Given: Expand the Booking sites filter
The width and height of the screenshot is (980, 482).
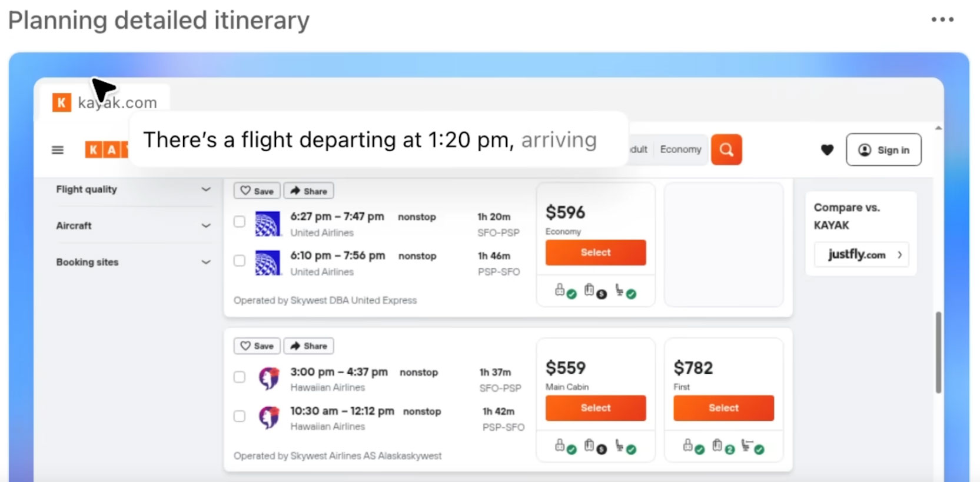Looking at the screenshot, I should [x=133, y=262].
